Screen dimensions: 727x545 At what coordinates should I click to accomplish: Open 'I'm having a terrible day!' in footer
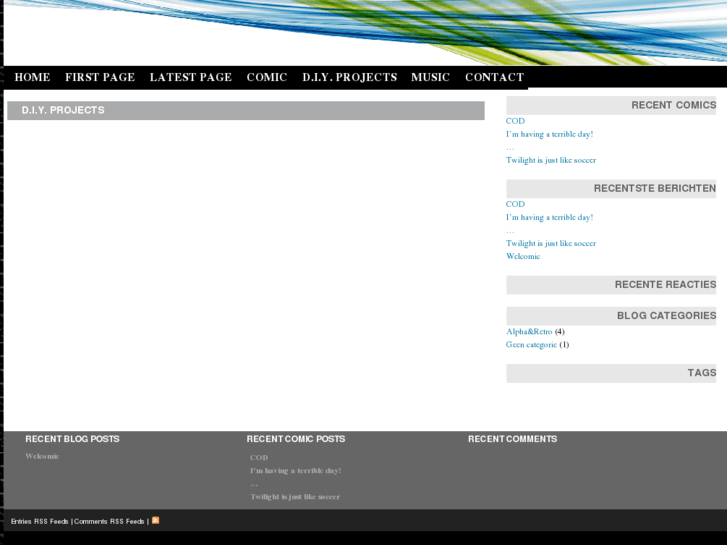[x=295, y=470]
